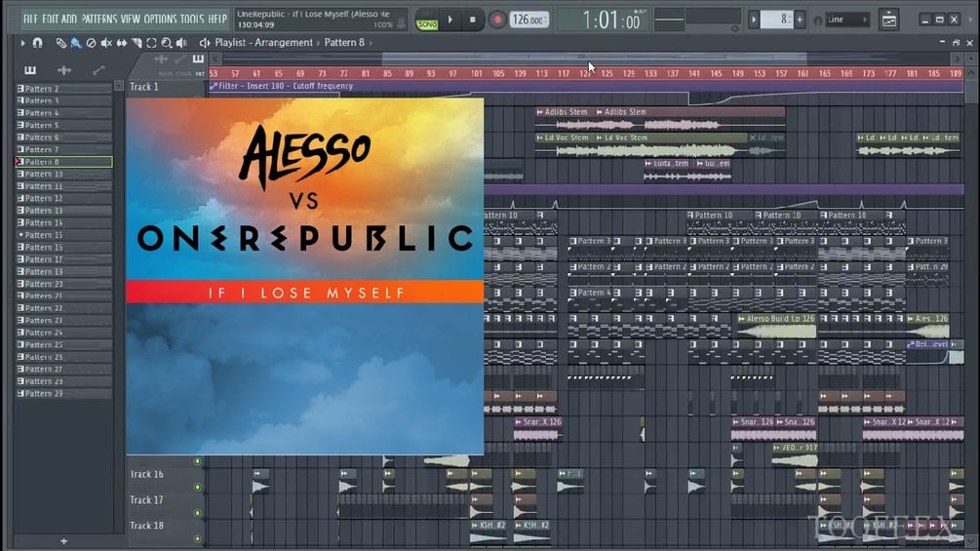The width and height of the screenshot is (980, 551).
Task: Click the pattern number 8 field
Action: pyautogui.click(x=777, y=20)
